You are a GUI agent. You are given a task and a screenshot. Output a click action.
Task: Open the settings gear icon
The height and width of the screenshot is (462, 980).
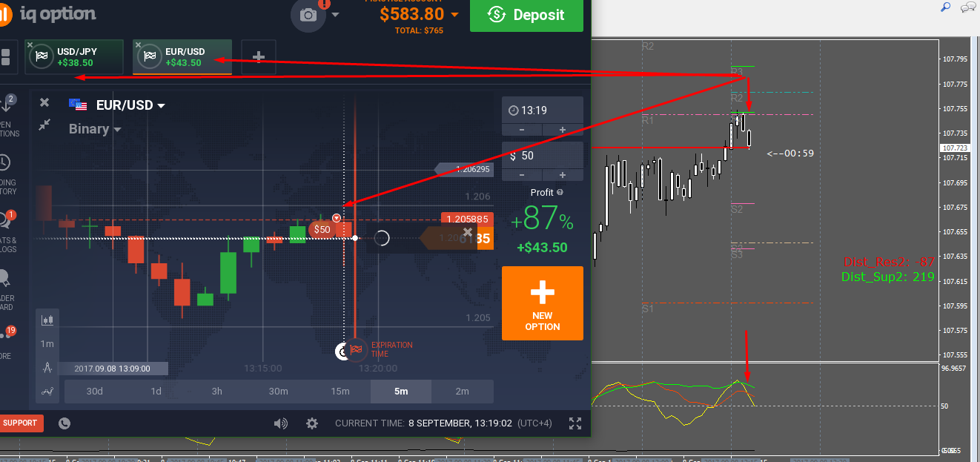(312, 423)
